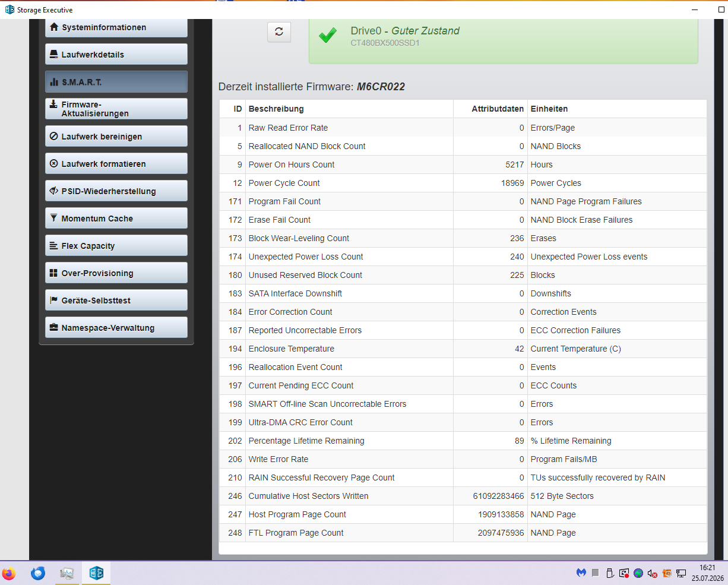
Task: Open Laufwerkdetails in the sidebar
Action: (116, 54)
